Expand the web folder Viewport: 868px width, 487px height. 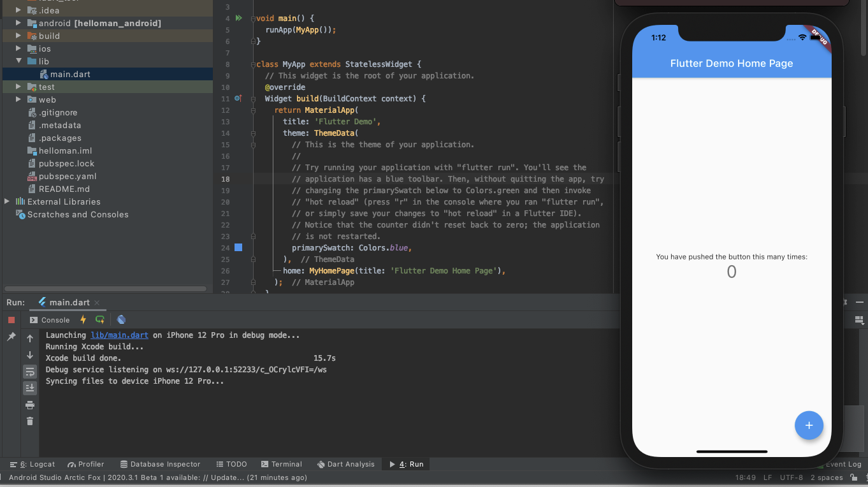(19, 100)
